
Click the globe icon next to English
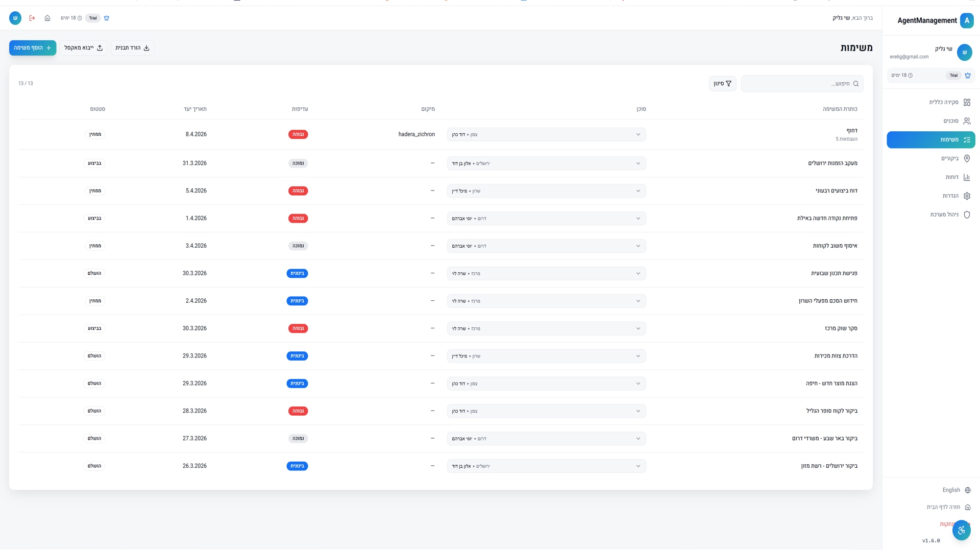tap(967, 490)
